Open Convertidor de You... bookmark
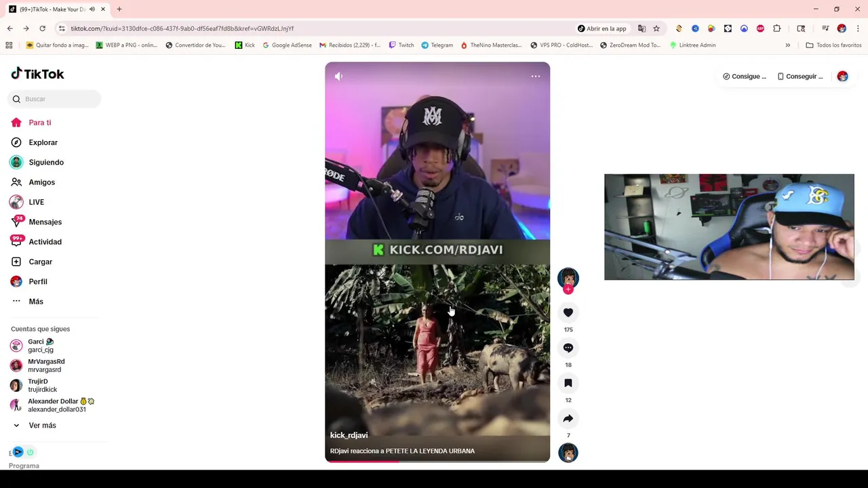This screenshot has width=868, height=488. point(195,45)
